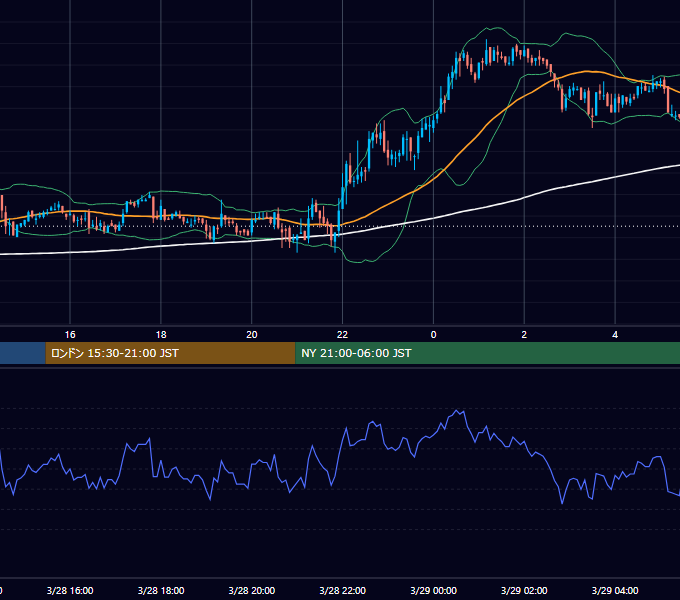Click the 3/29 00:00 date label
Screen dimensions: 680x600
click(x=433, y=590)
